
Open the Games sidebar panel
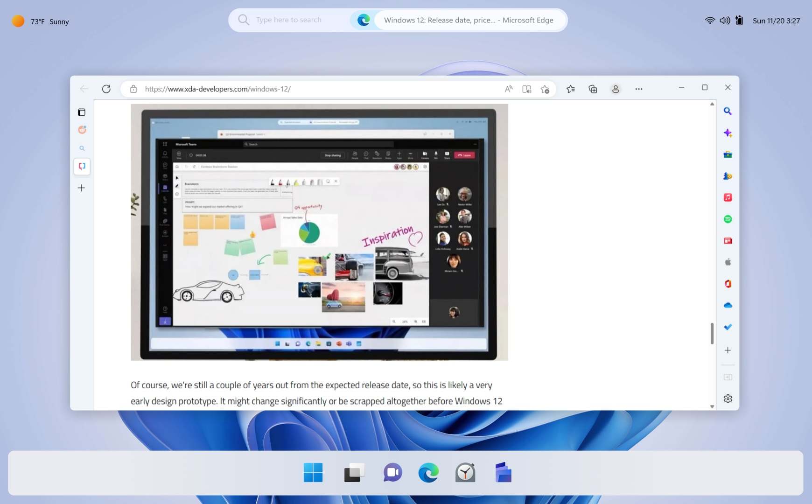tap(728, 176)
